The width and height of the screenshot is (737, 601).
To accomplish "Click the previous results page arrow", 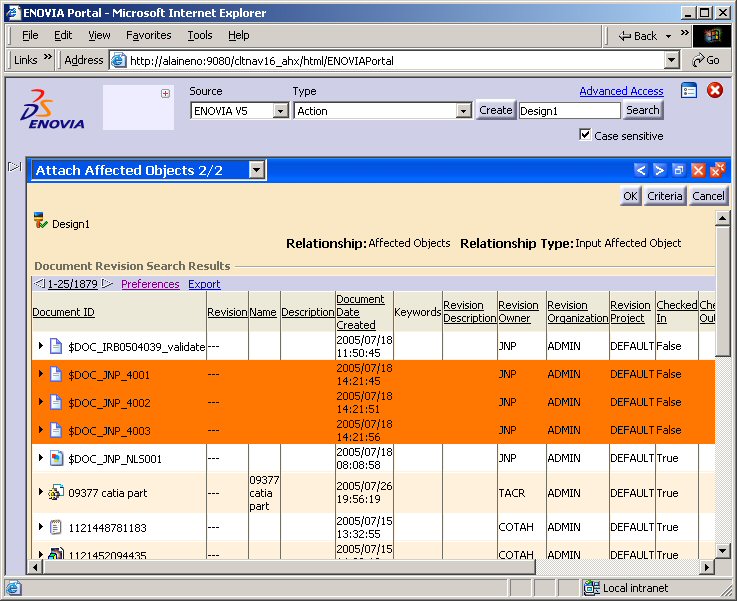I will (x=39, y=283).
